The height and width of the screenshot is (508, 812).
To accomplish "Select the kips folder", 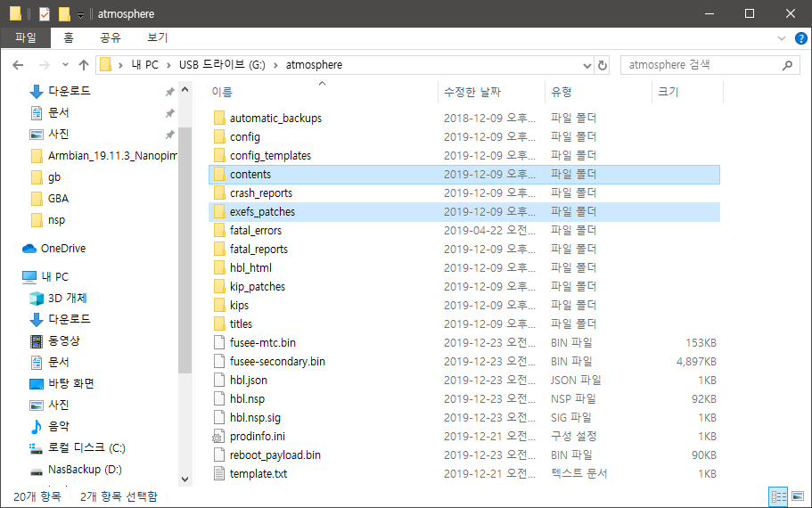I will (239, 306).
